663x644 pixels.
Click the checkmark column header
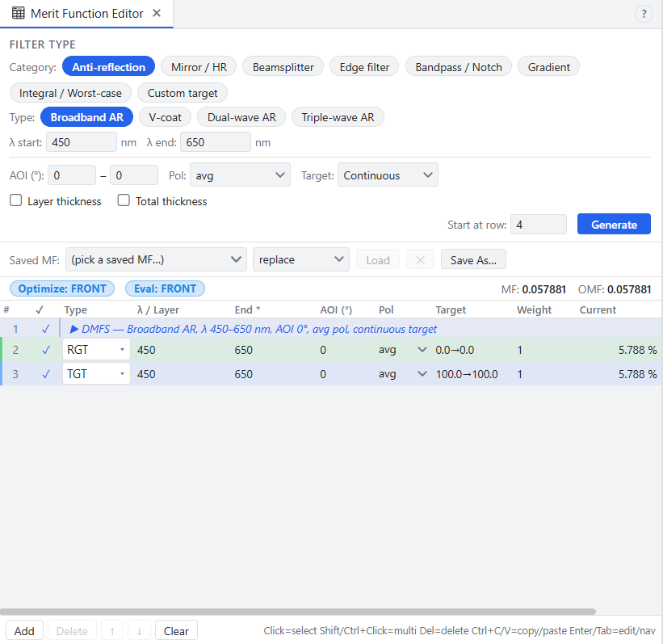pyautogui.click(x=40, y=309)
